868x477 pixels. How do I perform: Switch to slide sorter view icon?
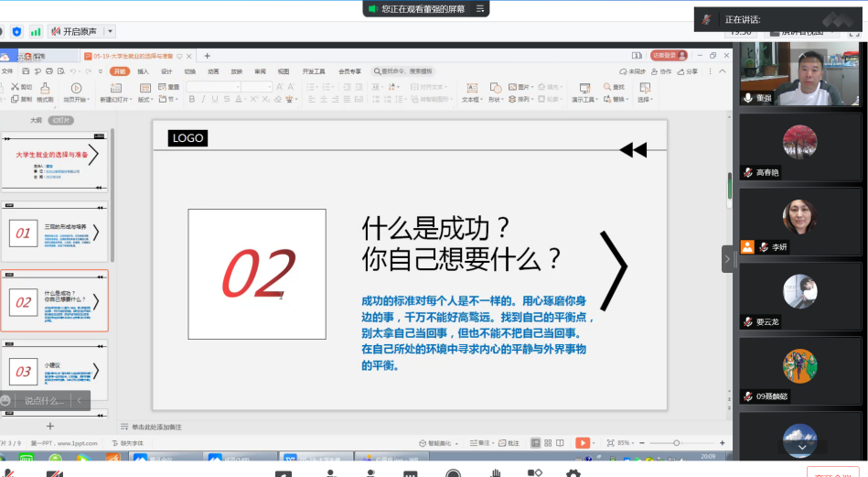click(547, 443)
